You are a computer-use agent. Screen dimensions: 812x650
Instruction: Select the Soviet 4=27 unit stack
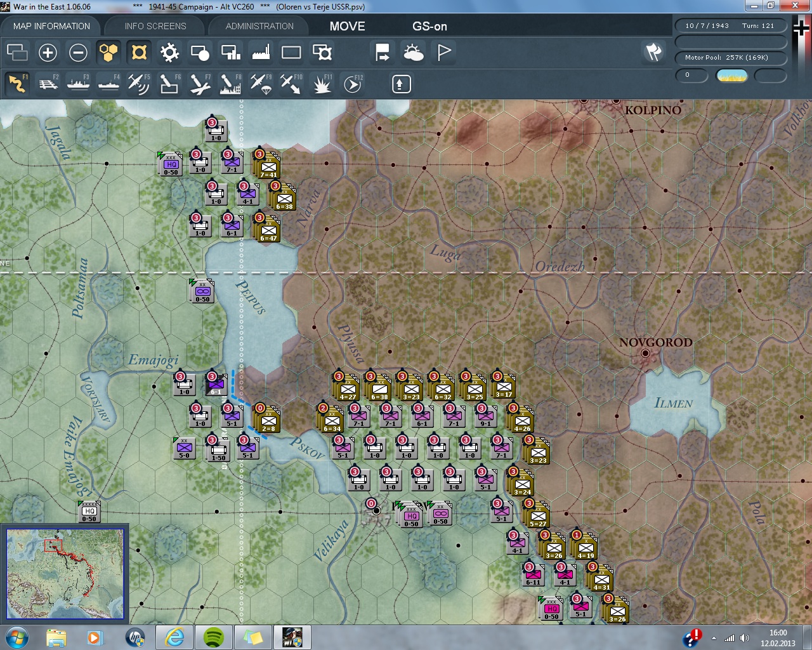pyautogui.click(x=347, y=387)
